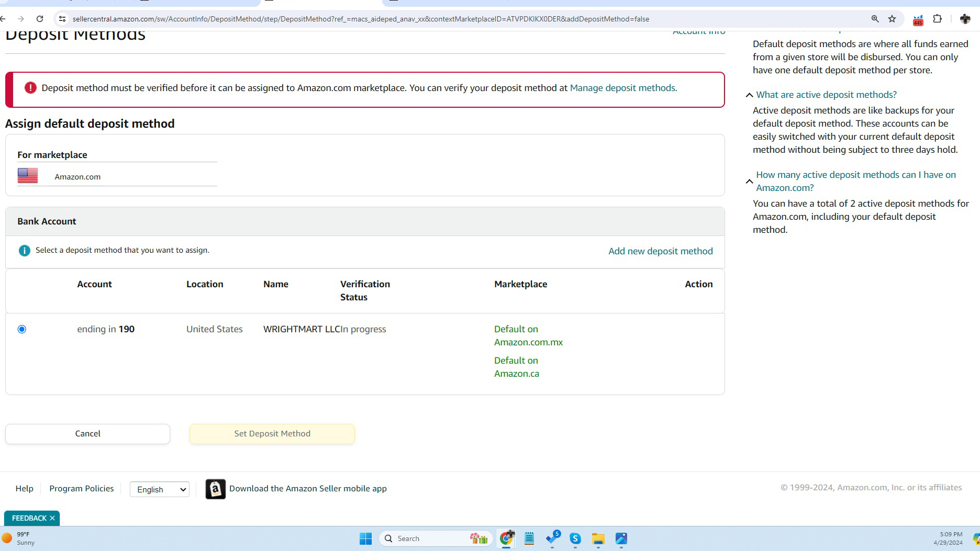Open the Help footer link
The width and height of the screenshot is (980, 551).
tap(25, 488)
